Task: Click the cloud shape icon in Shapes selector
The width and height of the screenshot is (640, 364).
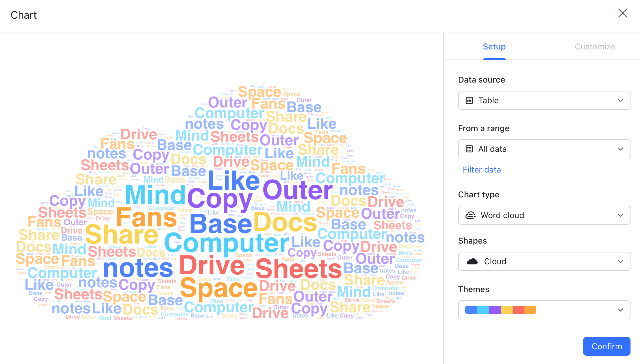Action: point(472,261)
